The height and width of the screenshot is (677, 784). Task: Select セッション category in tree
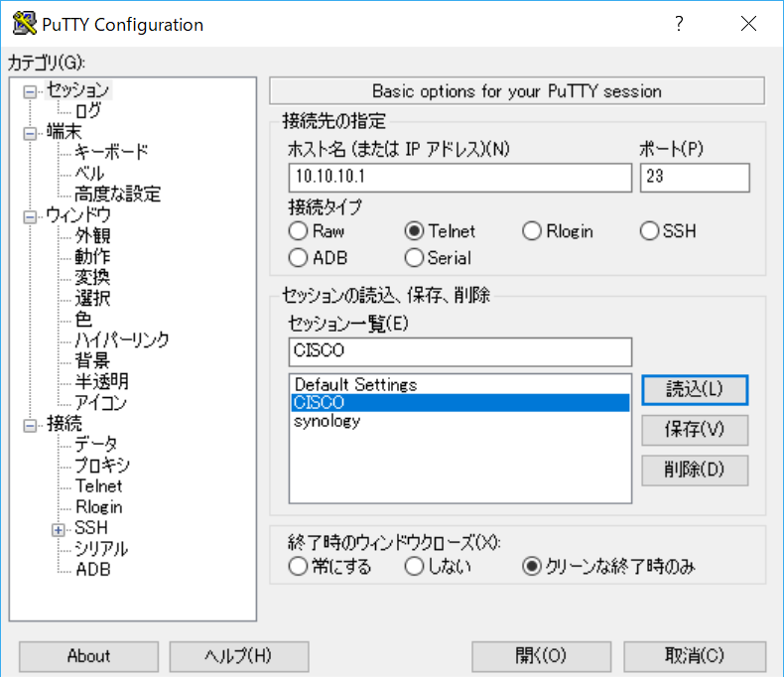point(78,90)
